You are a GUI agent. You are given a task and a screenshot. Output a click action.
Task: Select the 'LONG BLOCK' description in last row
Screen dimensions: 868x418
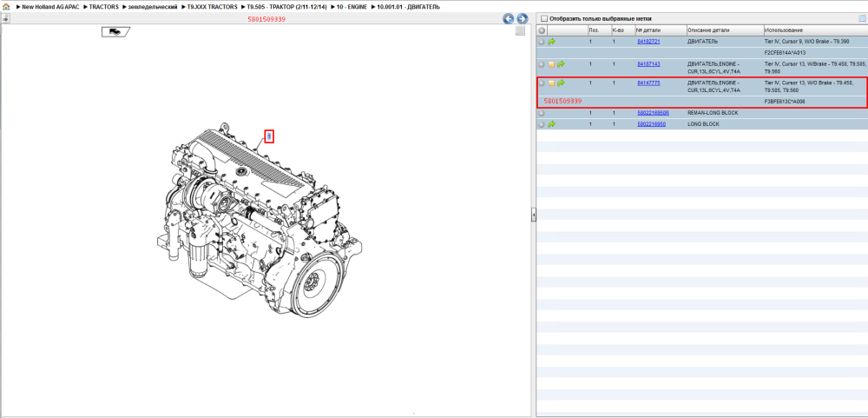704,125
